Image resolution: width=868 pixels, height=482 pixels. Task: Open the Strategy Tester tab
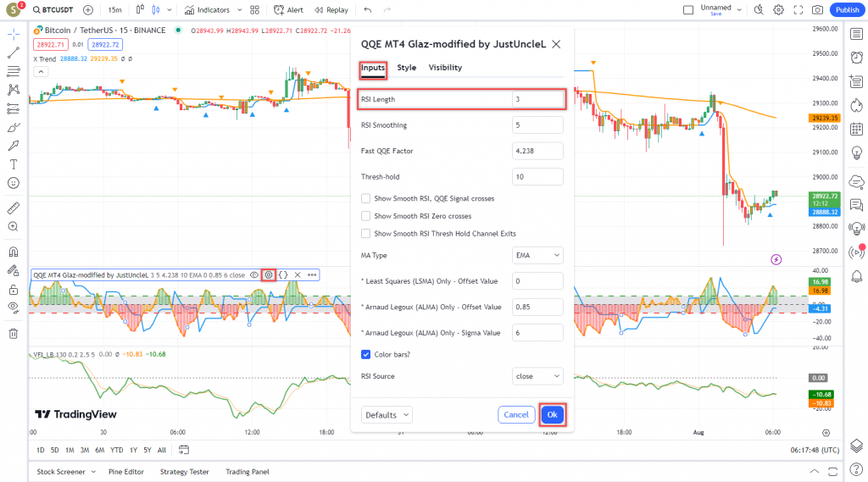pyautogui.click(x=184, y=472)
